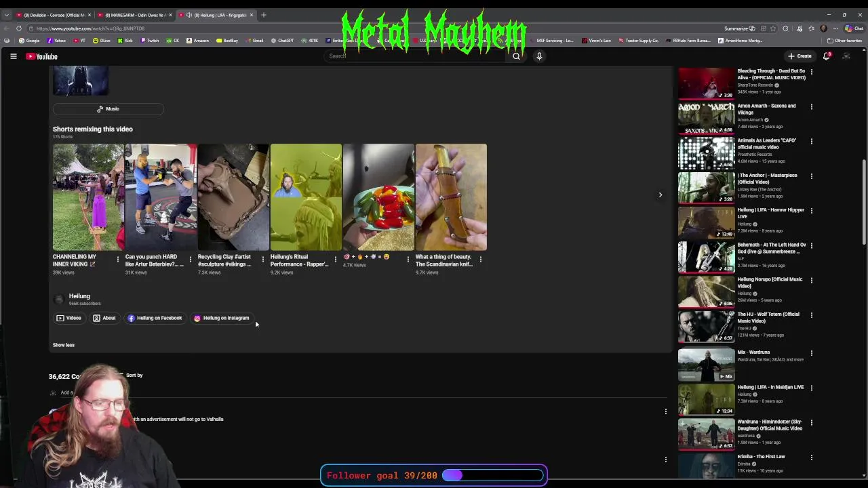The height and width of the screenshot is (488, 868).
Task: Open options for Can you punch HARD short
Action: (x=190, y=260)
